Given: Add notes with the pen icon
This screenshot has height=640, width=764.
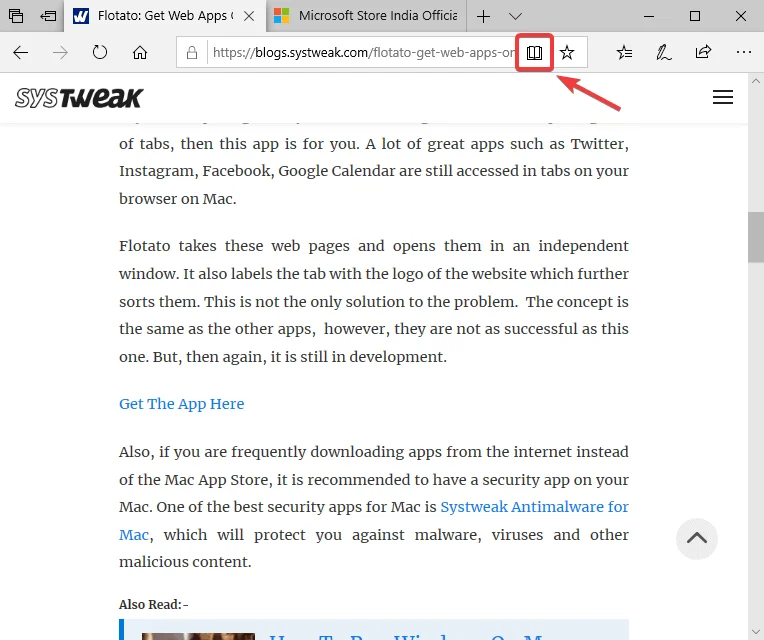Looking at the screenshot, I should tap(664, 52).
